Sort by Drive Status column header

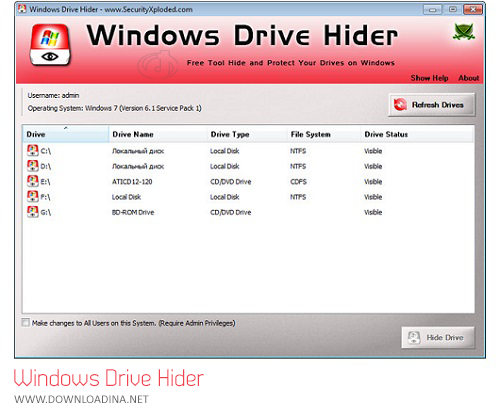(x=417, y=134)
